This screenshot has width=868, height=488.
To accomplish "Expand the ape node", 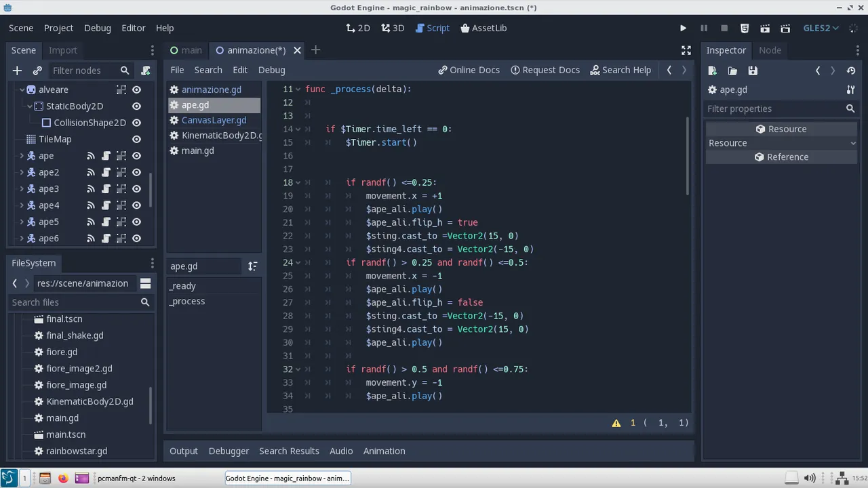I will 22,156.
